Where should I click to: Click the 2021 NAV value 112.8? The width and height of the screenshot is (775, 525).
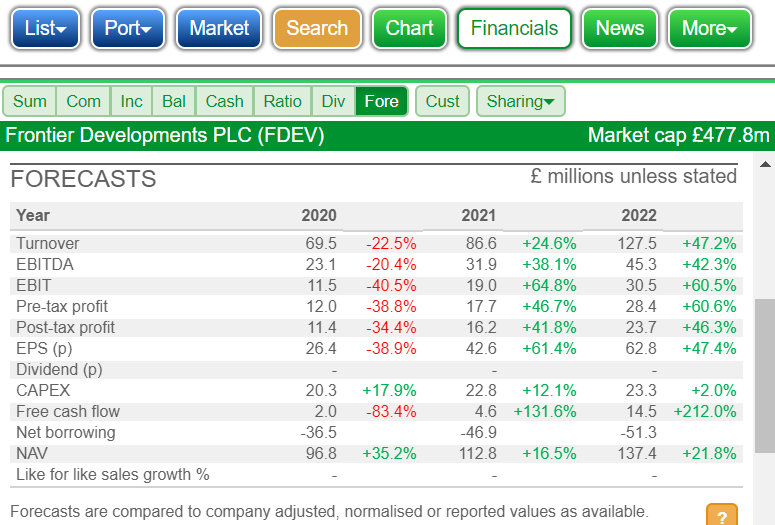477,454
